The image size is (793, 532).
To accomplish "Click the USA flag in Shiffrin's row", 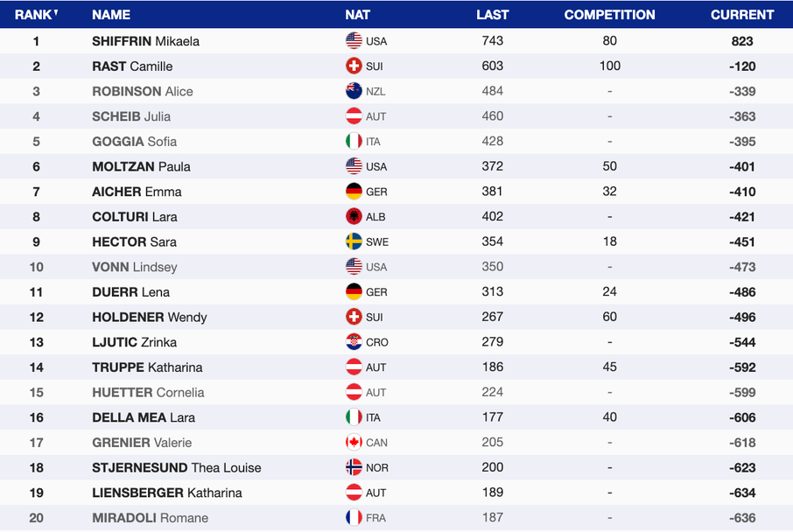I will click(354, 40).
